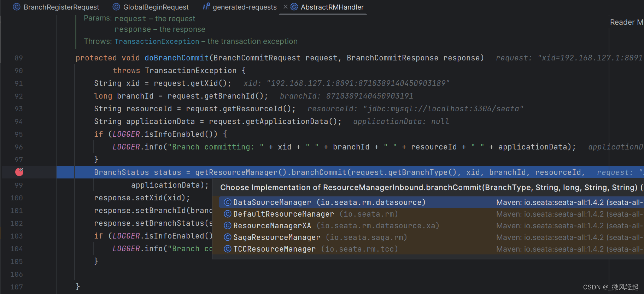644x294 pixels.
Task: Choose DataSourceManager implementation
Action: (431, 202)
